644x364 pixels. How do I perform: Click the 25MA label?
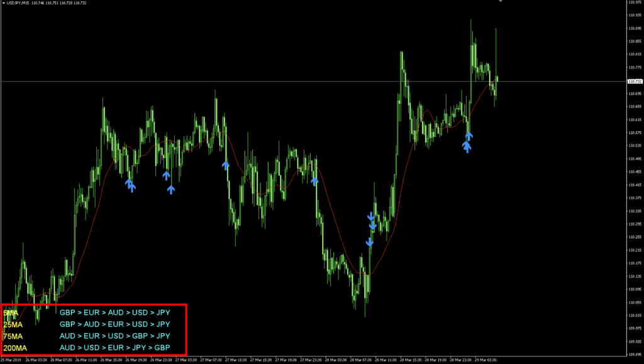pyautogui.click(x=13, y=324)
